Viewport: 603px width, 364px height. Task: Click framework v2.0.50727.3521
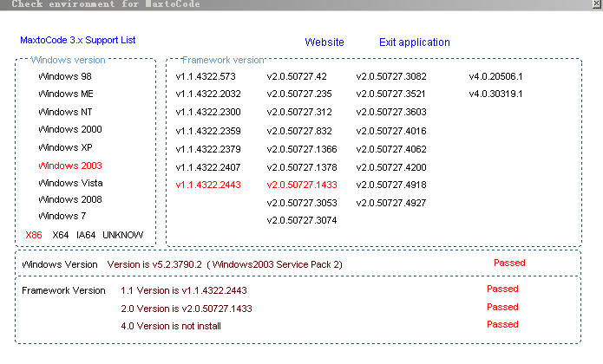pyautogui.click(x=390, y=94)
